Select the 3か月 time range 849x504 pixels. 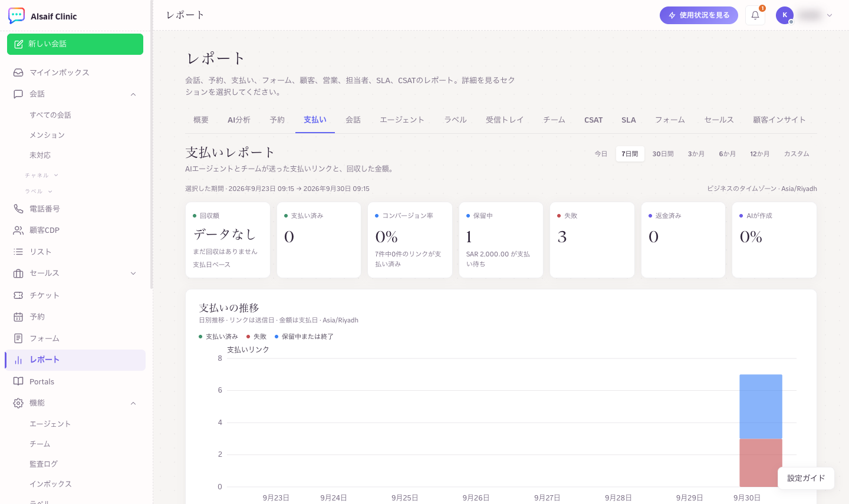click(696, 154)
